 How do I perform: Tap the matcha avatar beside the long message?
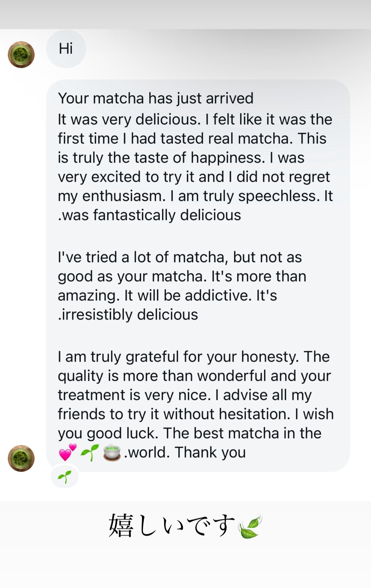[x=21, y=458]
